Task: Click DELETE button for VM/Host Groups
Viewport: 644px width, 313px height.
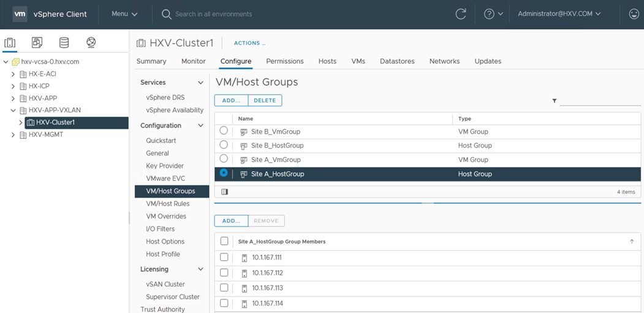Action: pyautogui.click(x=265, y=101)
